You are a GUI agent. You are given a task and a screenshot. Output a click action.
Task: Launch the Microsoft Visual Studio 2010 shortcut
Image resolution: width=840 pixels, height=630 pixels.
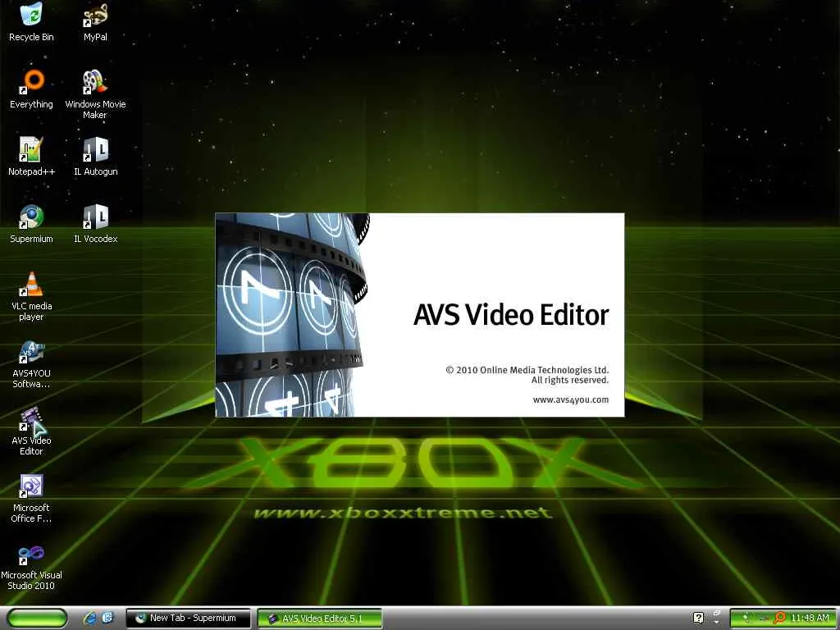31,566
